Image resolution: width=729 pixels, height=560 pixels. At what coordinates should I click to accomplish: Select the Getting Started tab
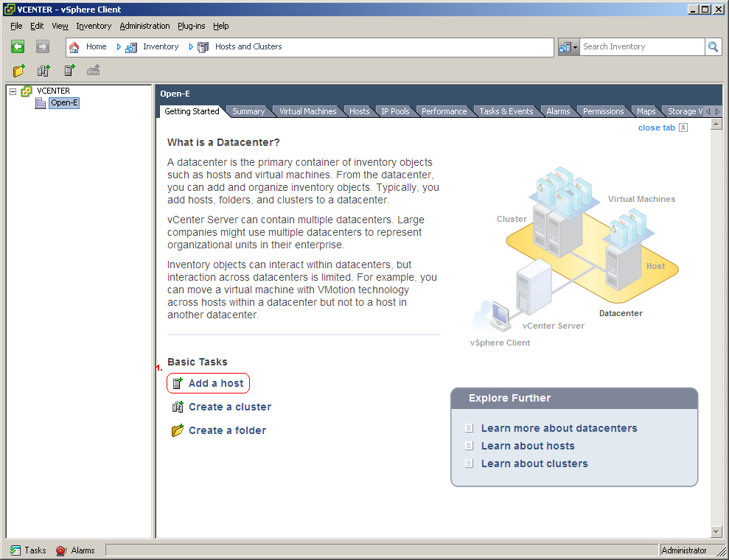(x=192, y=111)
